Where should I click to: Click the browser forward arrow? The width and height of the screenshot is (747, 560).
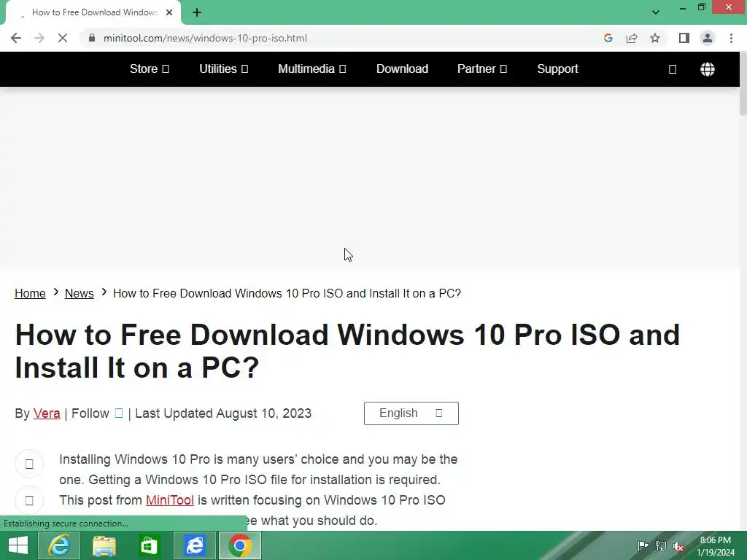(39, 38)
